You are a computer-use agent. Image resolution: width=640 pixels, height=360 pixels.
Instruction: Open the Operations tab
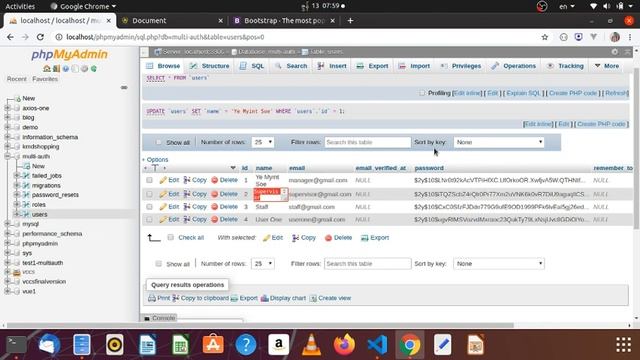coord(514,66)
